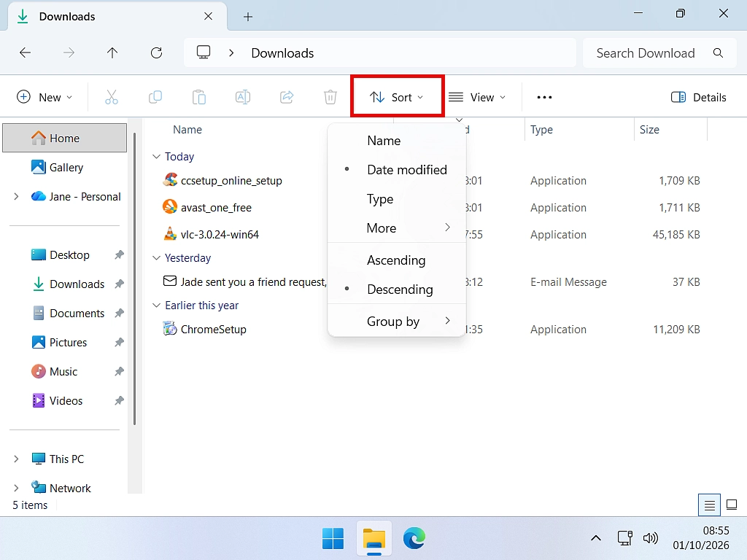747x560 pixels.
Task: Open Gallery in navigation pane
Action: 65,167
